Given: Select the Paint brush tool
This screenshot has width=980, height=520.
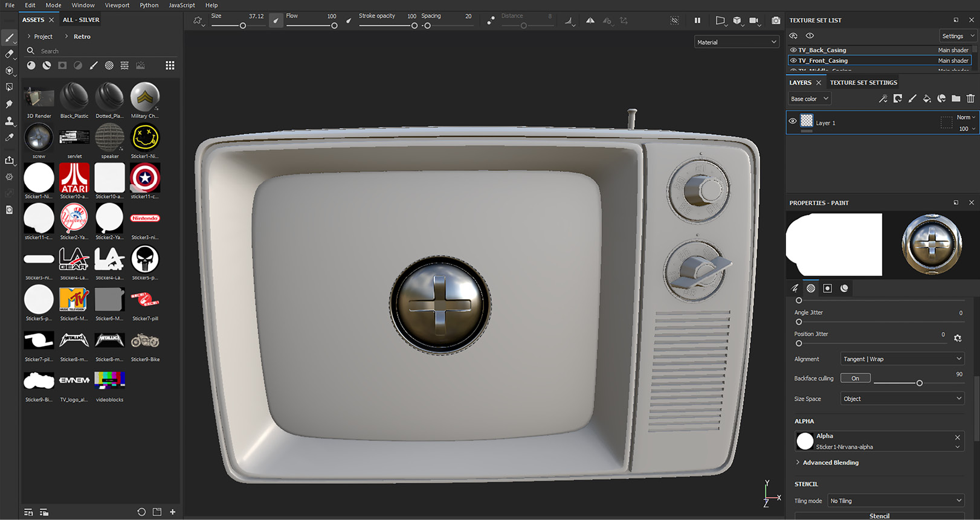Looking at the screenshot, I should (10, 37).
